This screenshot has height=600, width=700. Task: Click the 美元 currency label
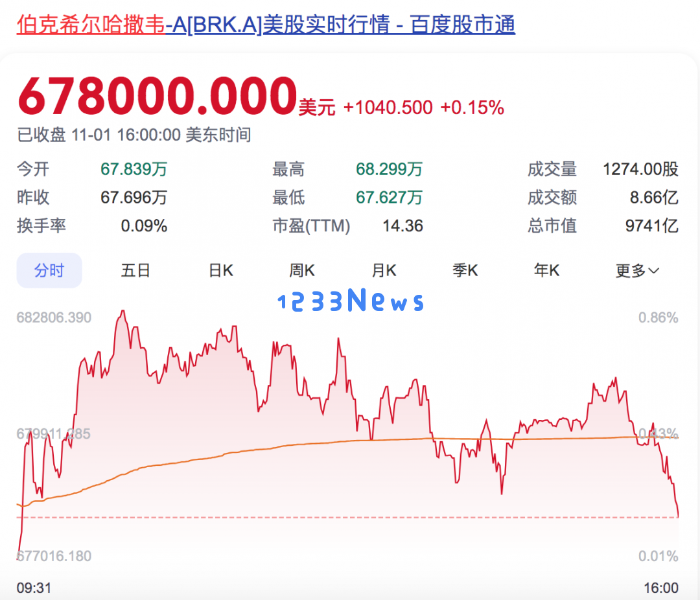coord(317,108)
